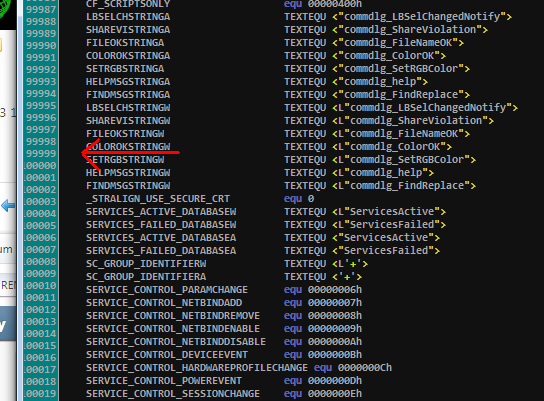Click the "commdlg_FileNameOK" value of FILEOKSTRINGA
544x401 pixels.
point(398,43)
